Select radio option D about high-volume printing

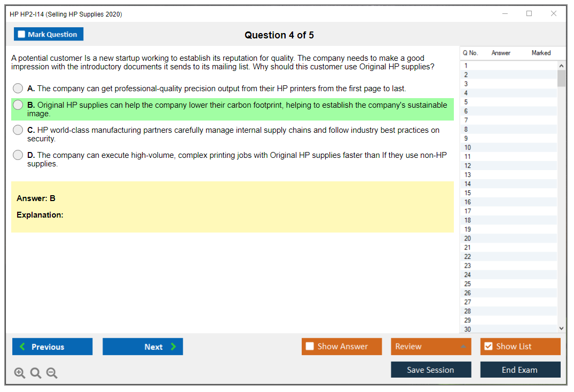click(18, 155)
